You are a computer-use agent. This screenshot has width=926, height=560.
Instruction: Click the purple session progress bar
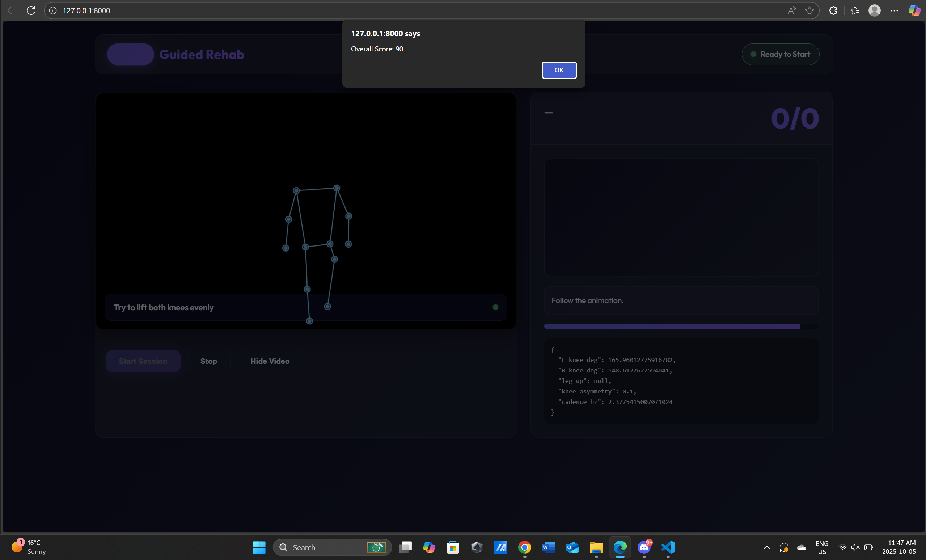point(672,326)
